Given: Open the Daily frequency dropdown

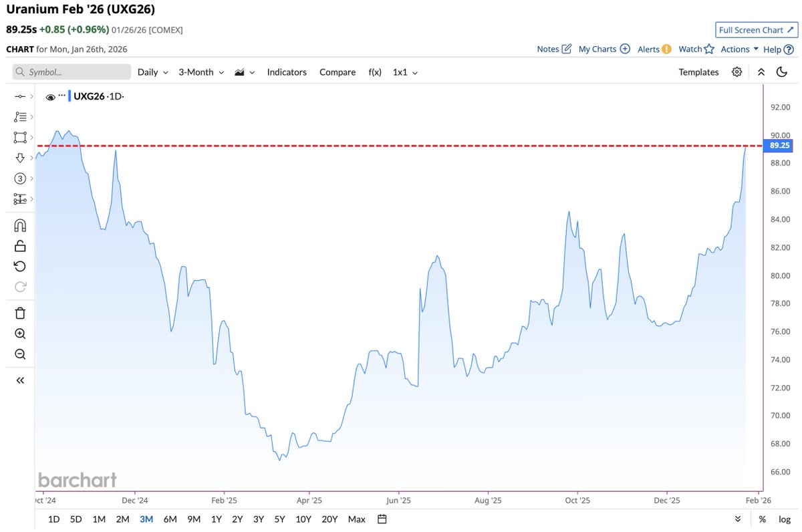Looking at the screenshot, I should [x=152, y=72].
